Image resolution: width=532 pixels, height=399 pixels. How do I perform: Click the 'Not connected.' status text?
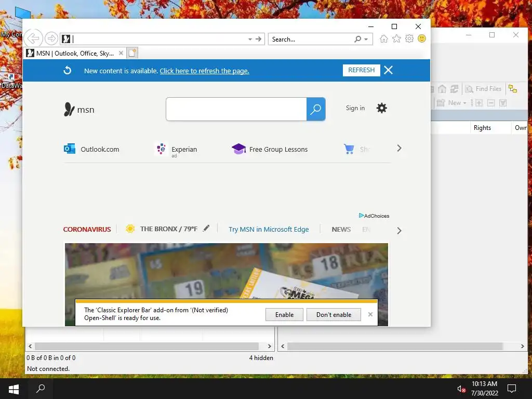coord(48,368)
